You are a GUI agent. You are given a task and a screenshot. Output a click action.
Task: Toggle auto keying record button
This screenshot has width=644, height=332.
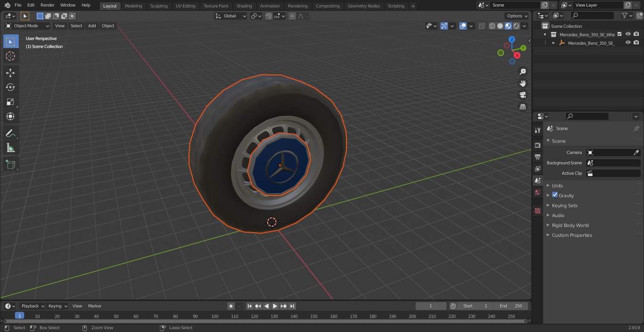coord(231,306)
